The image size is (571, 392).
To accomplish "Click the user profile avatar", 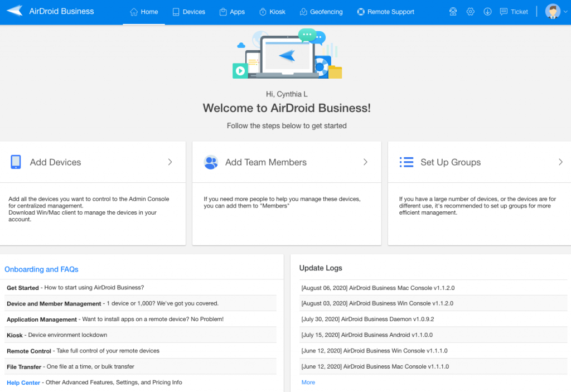I will click(553, 11).
